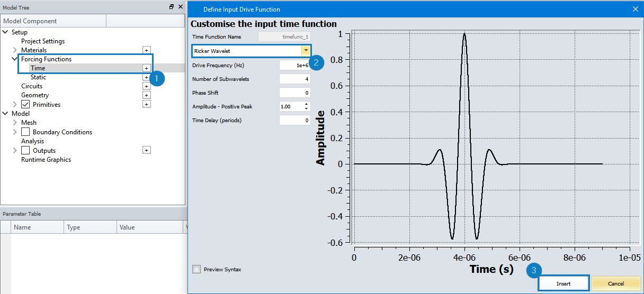Viewport: 644px width, 294px height.
Task: Open the Ricker Wavelet dropdown
Action: coord(306,51)
